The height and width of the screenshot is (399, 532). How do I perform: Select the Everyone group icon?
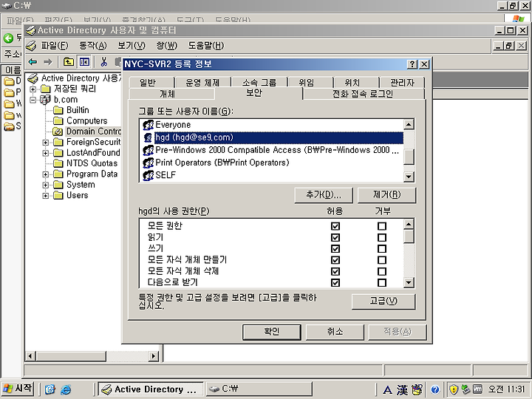[x=148, y=125]
